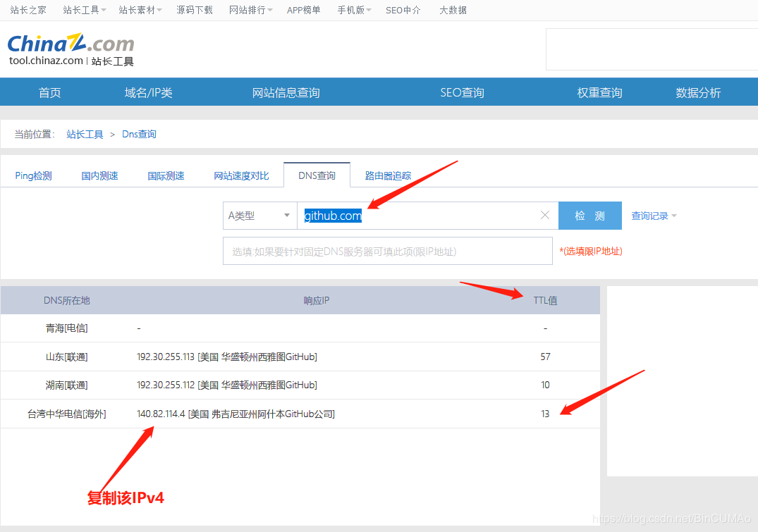Open the A类型 record type dropdown
The image size is (758, 532).
coord(259,216)
